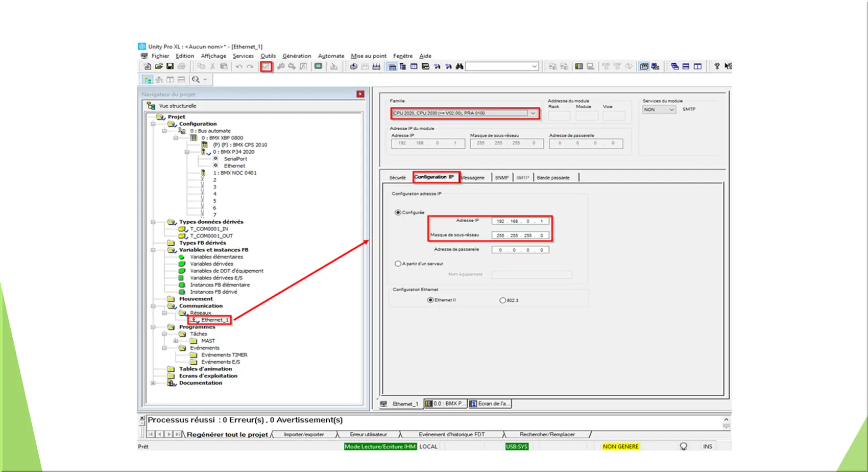Click the Undo arrow icon
Image resolution: width=868 pixels, height=472 pixels.
point(239,66)
